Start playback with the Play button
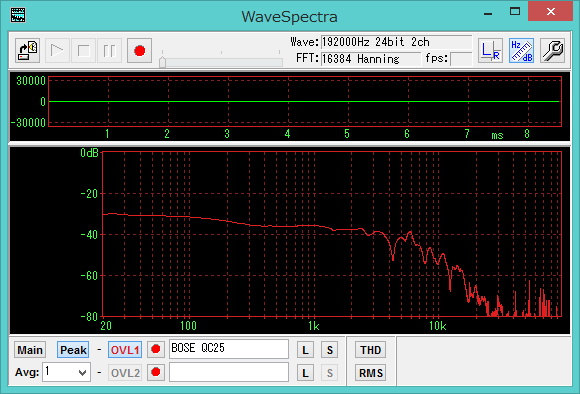Image resolution: width=580 pixels, height=394 pixels. [57, 51]
